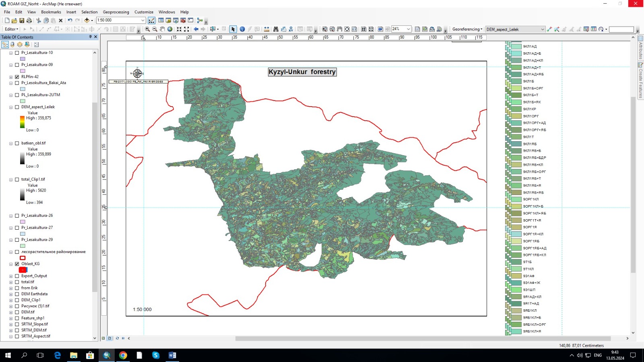Select the Pan hand tool
The width and height of the screenshot is (644, 362).
(x=162, y=29)
